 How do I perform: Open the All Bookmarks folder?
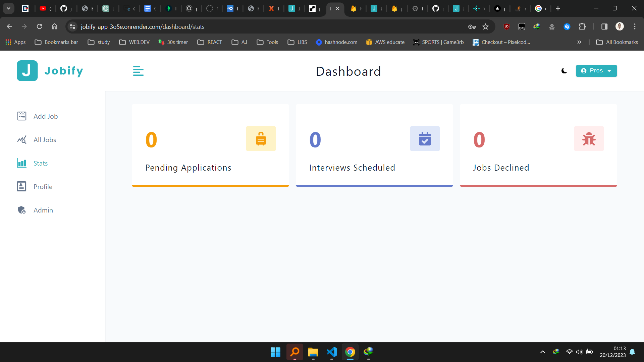(x=617, y=42)
